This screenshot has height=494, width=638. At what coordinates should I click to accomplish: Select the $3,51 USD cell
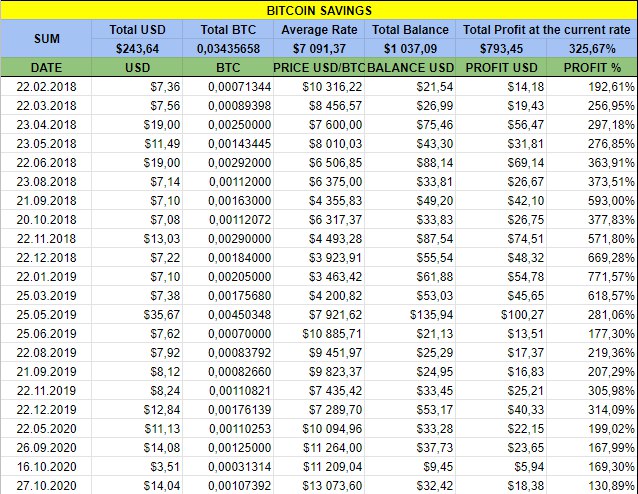click(x=137, y=466)
